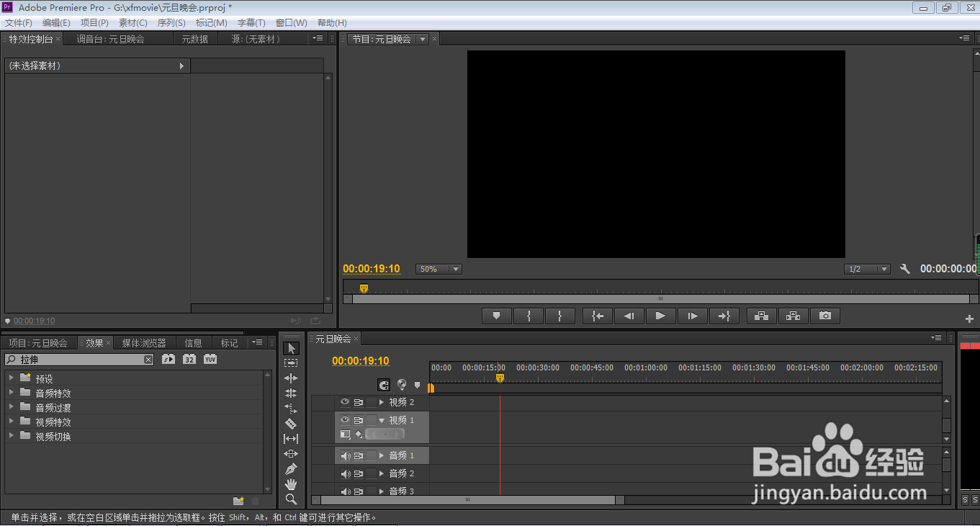Play the sequence in Program monitor

pos(660,316)
